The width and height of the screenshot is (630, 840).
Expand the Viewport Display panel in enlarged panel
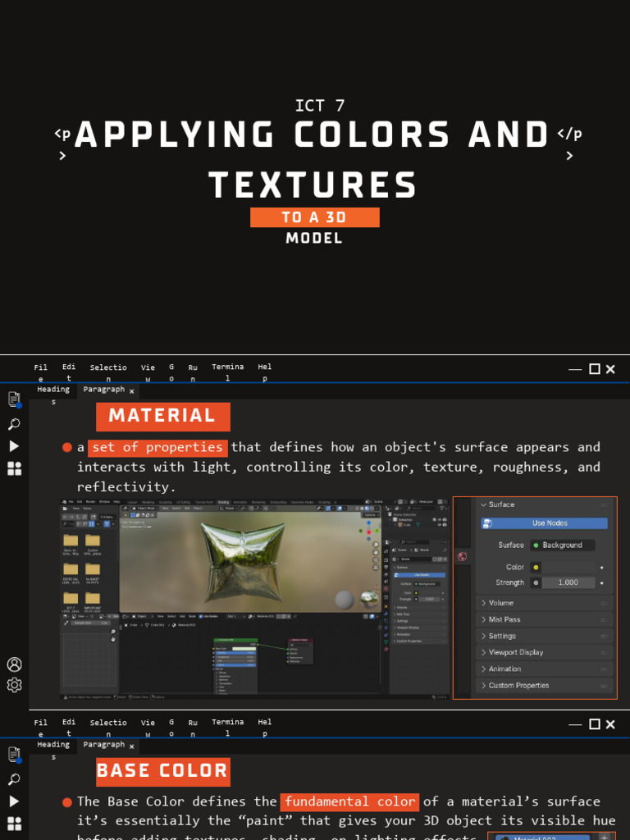coord(544,652)
